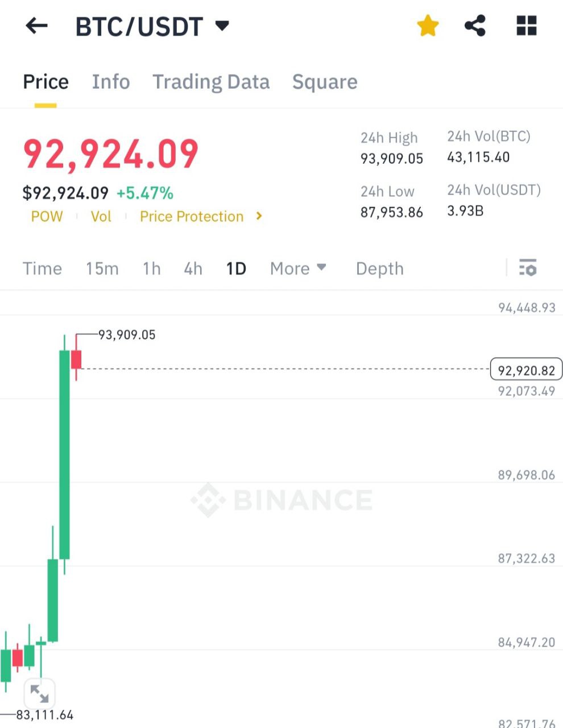This screenshot has width=563, height=728.
Task: Expand chart with fullscreen arrows icon
Action: pyautogui.click(x=39, y=693)
